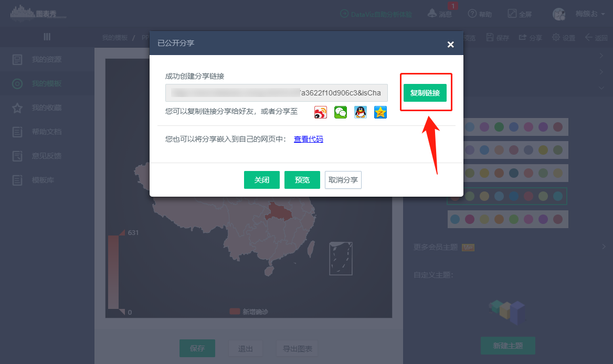
Task: Expand first right panel chevron
Action: 601,56
